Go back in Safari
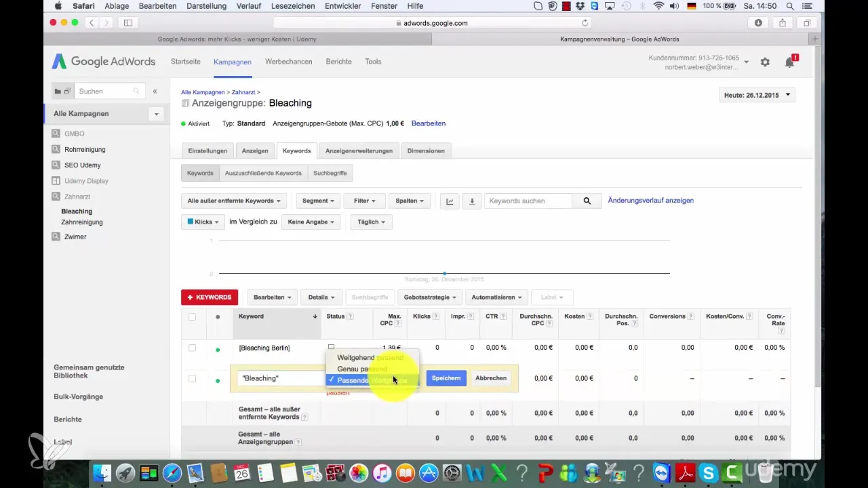Image resolution: width=868 pixels, height=488 pixels. (x=91, y=22)
